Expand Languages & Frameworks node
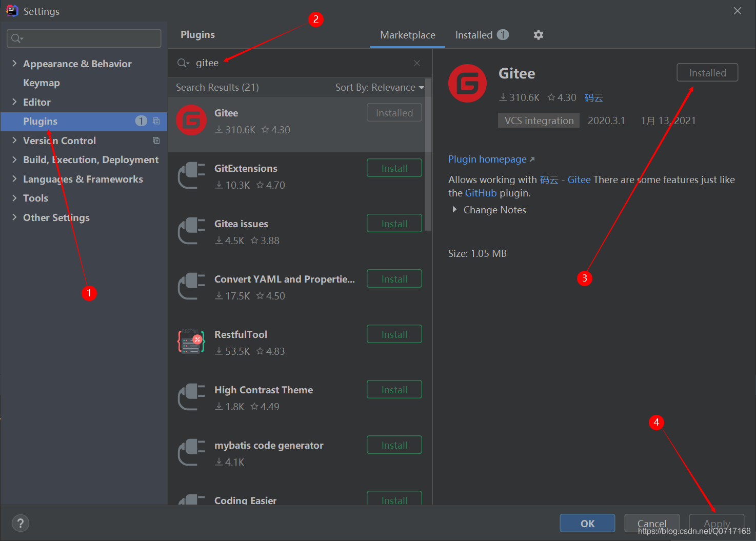The image size is (756, 541). [14, 178]
